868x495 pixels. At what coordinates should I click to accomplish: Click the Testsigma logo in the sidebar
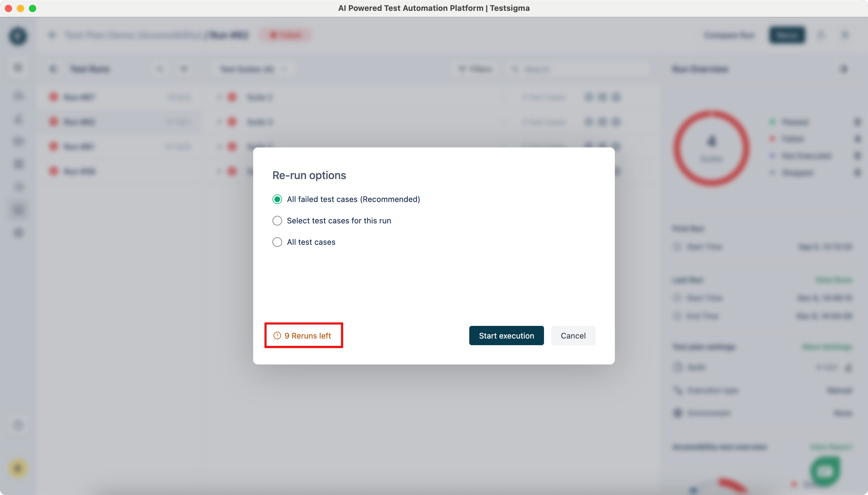[x=18, y=36]
